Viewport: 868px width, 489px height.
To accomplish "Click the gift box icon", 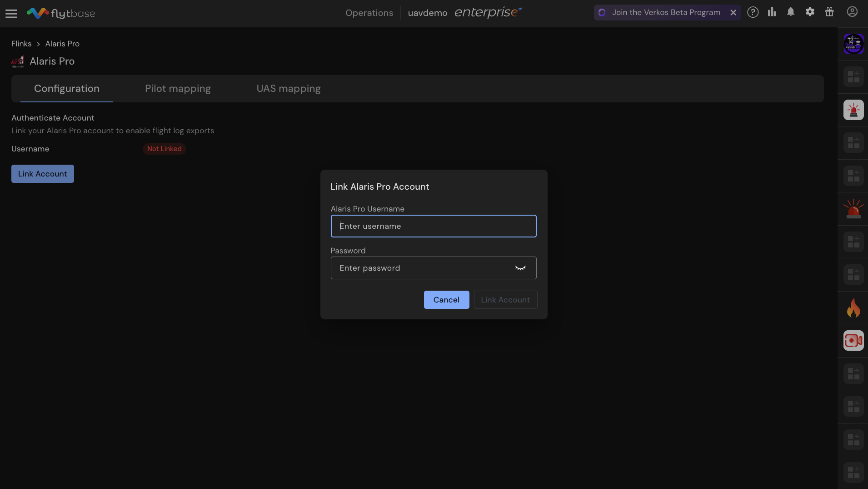I will (x=829, y=12).
